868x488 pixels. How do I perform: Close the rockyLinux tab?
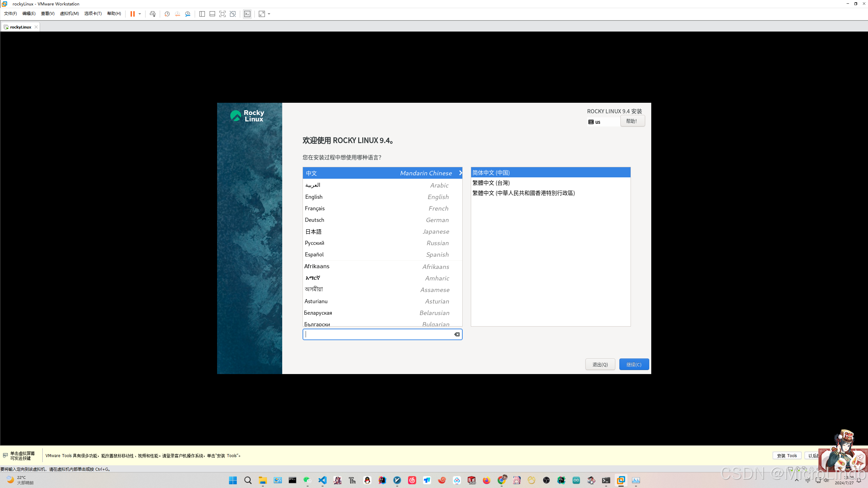(x=36, y=27)
